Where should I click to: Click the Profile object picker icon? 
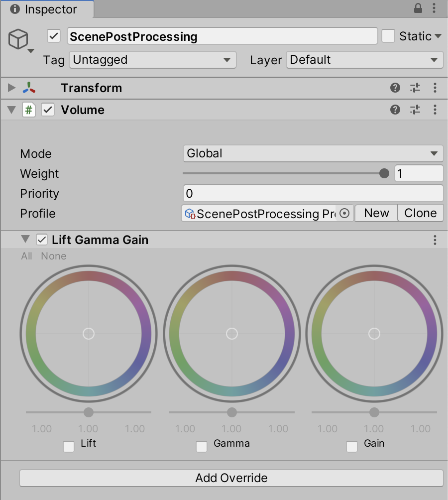tap(344, 214)
